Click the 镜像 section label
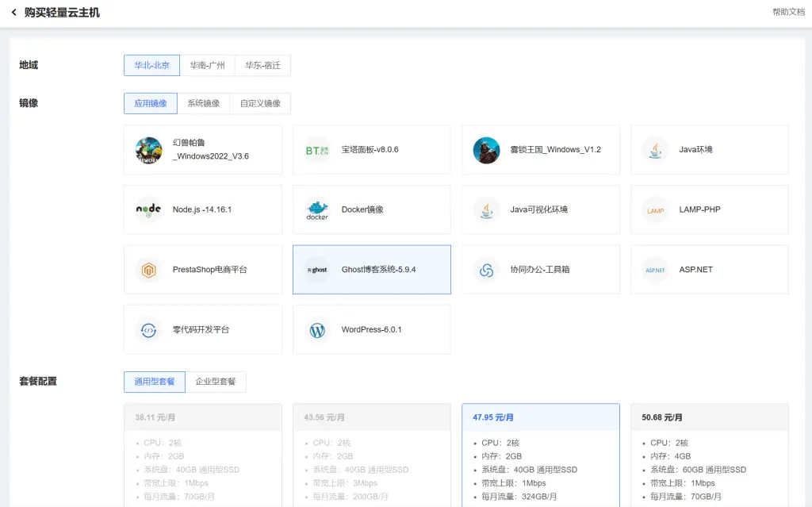Image resolution: width=812 pixels, height=507 pixels. click(29, 103)
